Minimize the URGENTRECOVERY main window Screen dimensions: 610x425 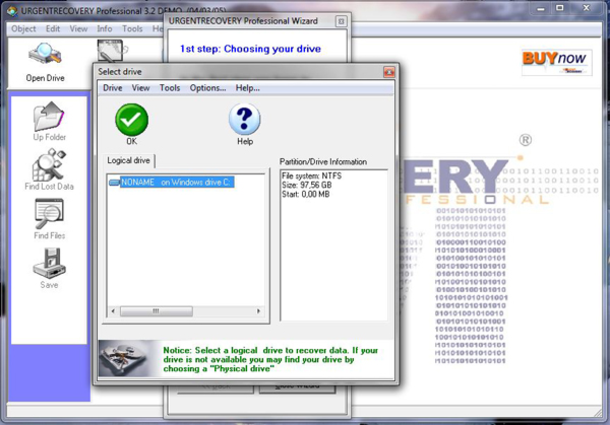(541, 8)
